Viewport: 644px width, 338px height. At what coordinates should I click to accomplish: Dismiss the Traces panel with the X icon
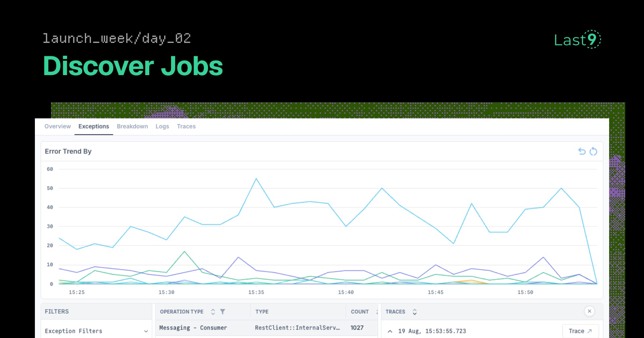589,311
